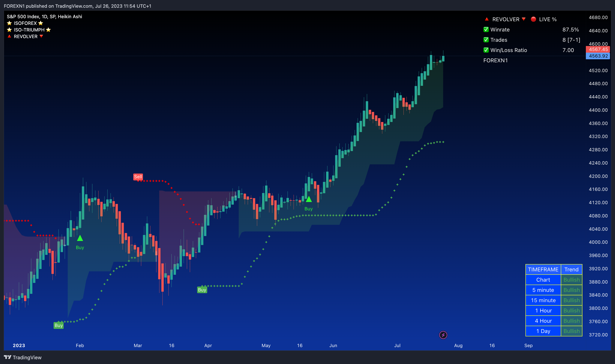The image size is (615, 364).
Task: Click the green Trades checkmark icon
Action: point(486,40)
